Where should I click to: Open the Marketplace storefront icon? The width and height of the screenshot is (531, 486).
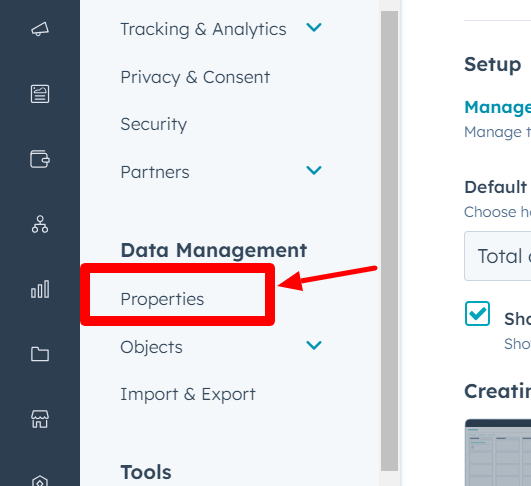click(x=40, y=419)
